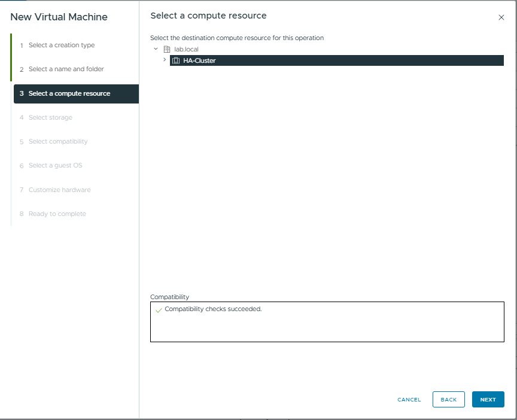Close the New Virtual Machine wizard
This screenshot has width=517, height=420.
501,17
